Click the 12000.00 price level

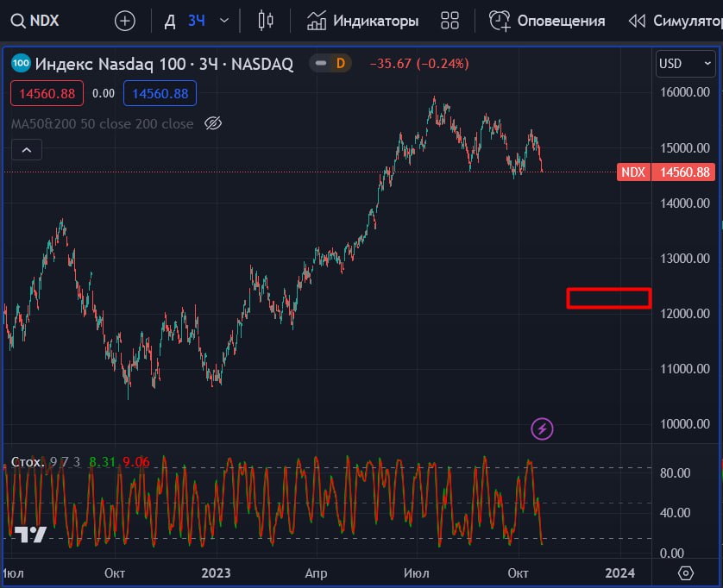685,314
